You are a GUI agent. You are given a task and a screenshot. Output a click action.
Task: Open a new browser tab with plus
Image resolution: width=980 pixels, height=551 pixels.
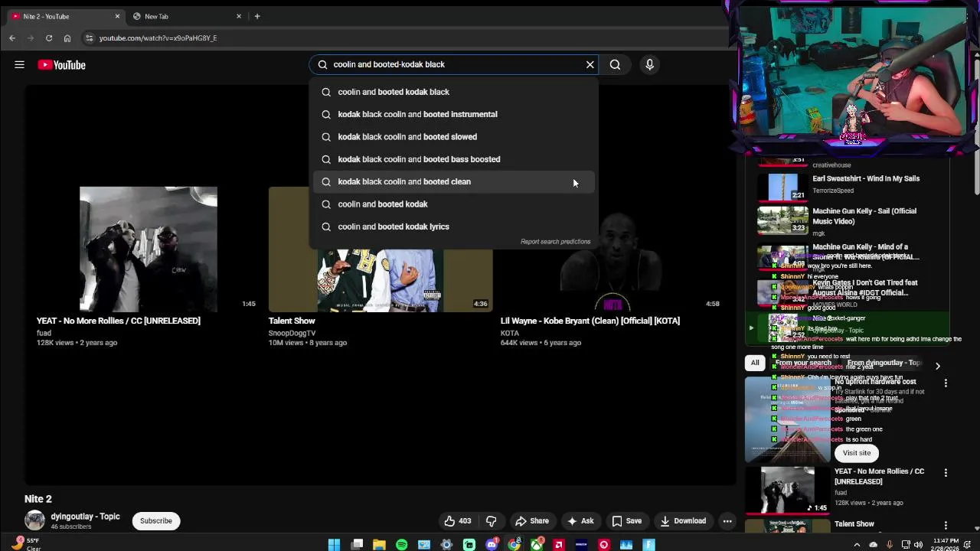pyautogui.click(x=257, y=16)
